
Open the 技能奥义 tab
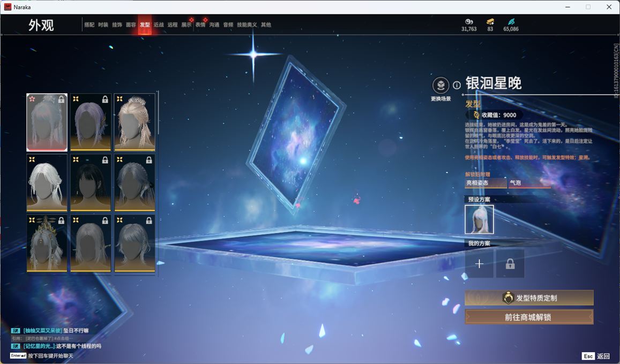click(247, 25)
